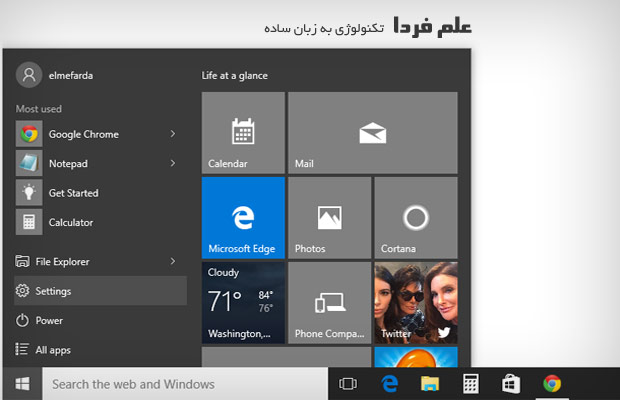Viewport: 620px width, 400px height.
Task: Open the Phone Companion tile
Action: pyautogui.click(x=329, y=303)
